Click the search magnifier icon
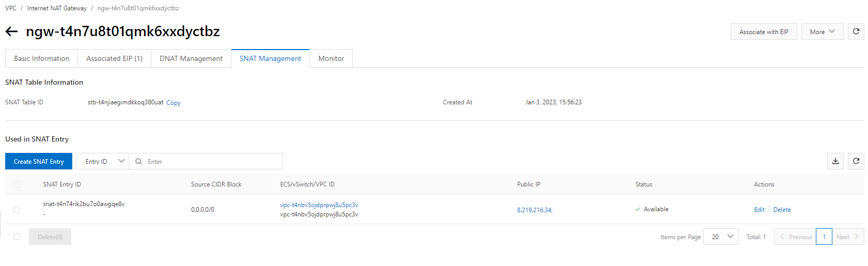 point(138,162)
